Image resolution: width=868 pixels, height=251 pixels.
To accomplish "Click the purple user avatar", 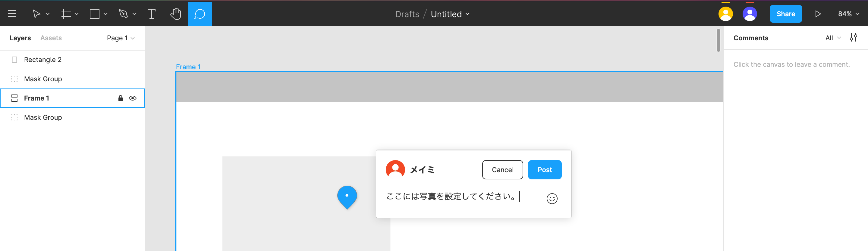I will (750, 14).
